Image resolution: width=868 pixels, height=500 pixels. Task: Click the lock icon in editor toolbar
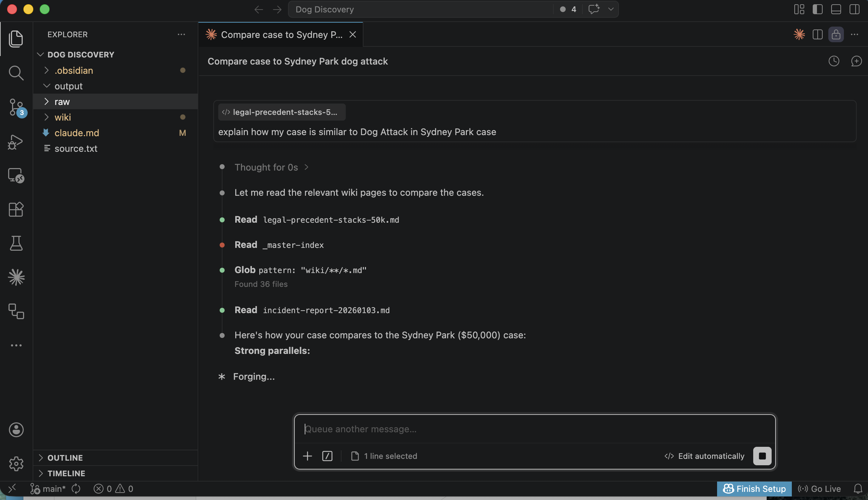[x=836, y=34]
